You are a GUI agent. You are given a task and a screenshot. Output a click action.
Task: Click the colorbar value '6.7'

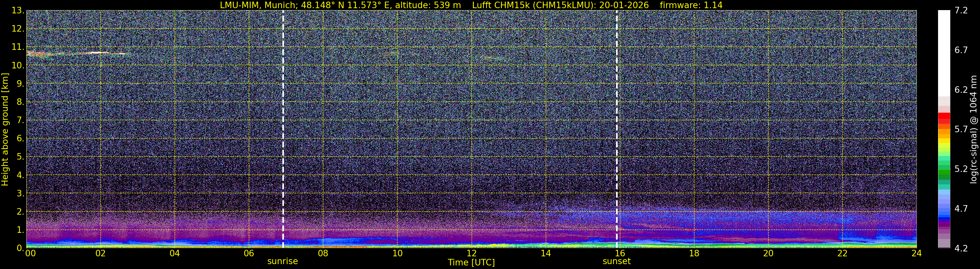pos(961,50)
